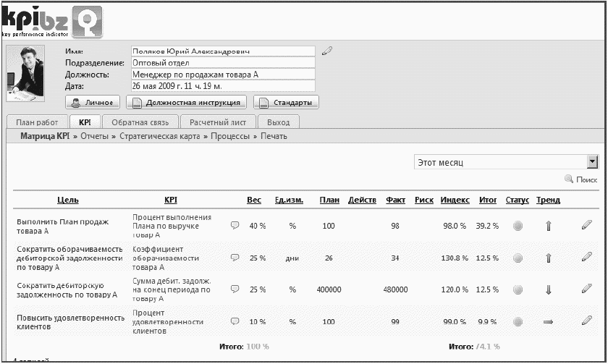
Task: Click comment icon in 'Коэффициент оборачиваемости' row
Action: pyautogui.click(x=235, y=257)
